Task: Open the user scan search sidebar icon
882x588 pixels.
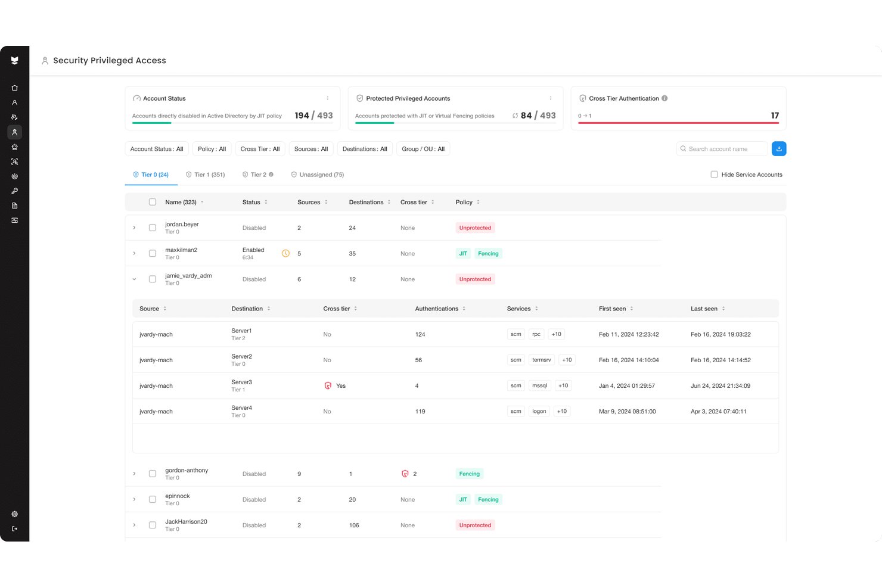Action: point(14,161)
